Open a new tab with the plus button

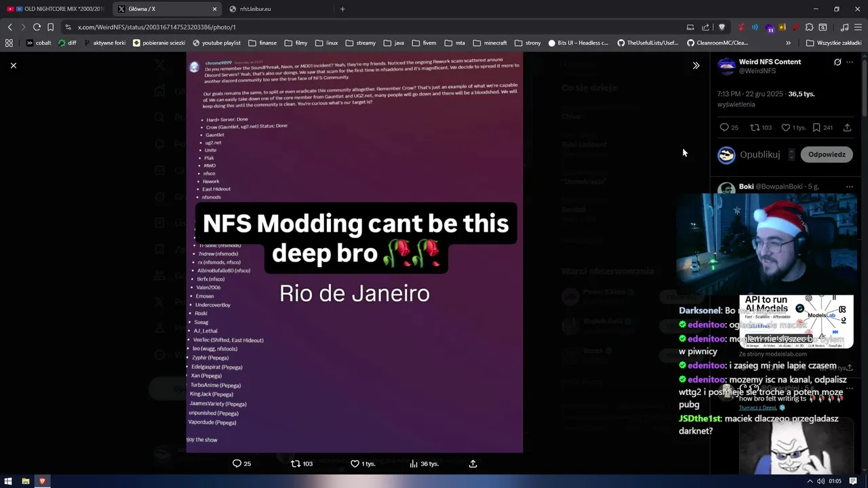point(342,9)
